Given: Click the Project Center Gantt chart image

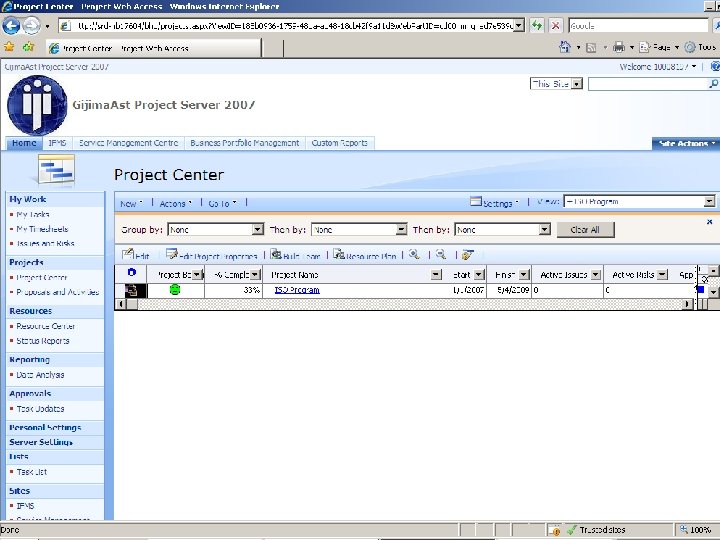Looking at the screenshot, I should pos(56,169).
